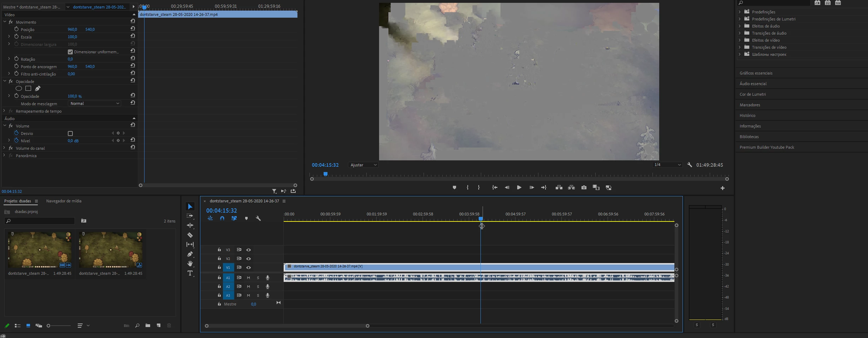Screen dimensions: 868x338
Task: Select the Projeto: dsadas tab
Action: point(18,201)
